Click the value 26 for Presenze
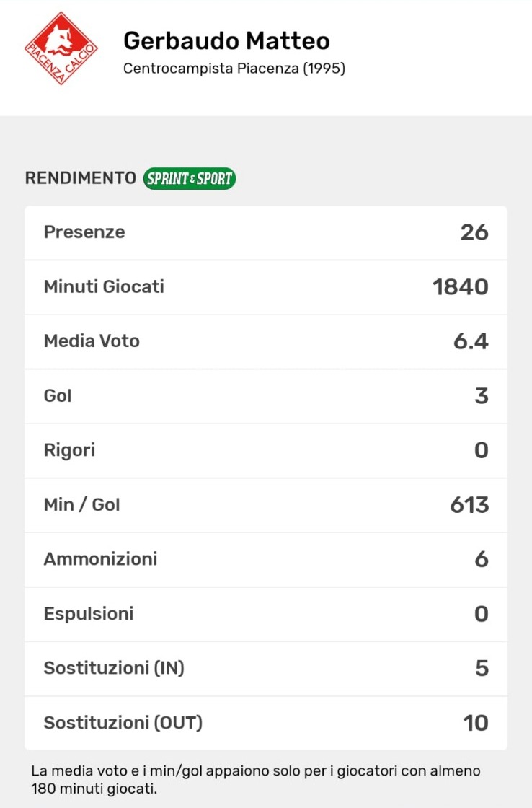Image resolution: width=532 pixels, height=808 pixels. (x=474, y=232)
